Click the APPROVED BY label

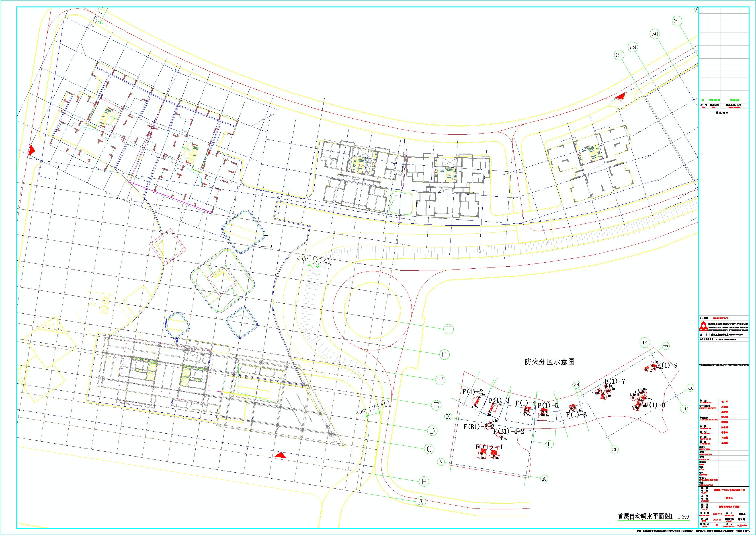pyautogui.click(x=706, y=403)
